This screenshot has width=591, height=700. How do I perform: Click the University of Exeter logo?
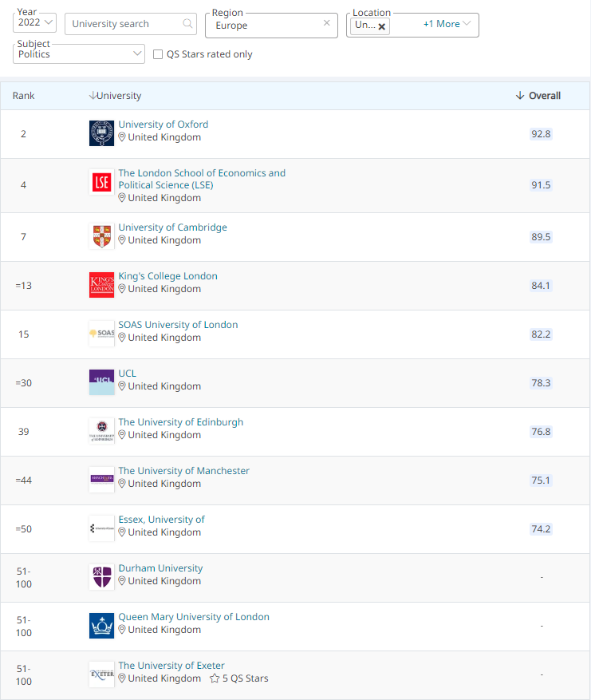coord(102,674)
